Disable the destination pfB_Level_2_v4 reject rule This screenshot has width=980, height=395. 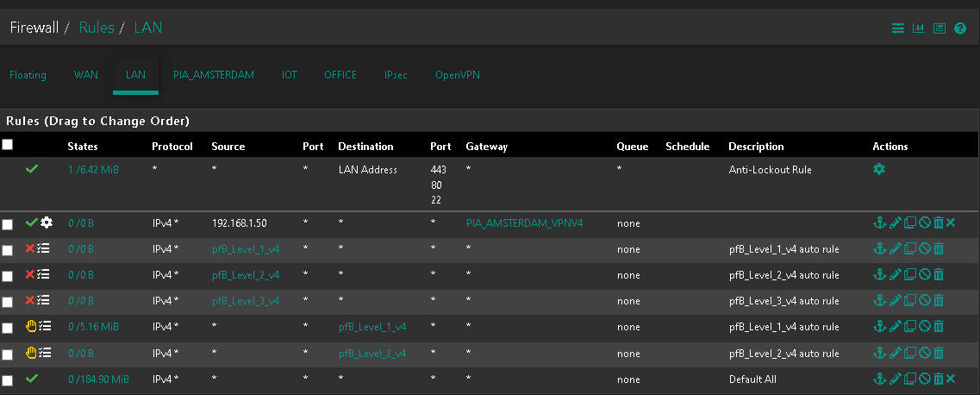924,353
